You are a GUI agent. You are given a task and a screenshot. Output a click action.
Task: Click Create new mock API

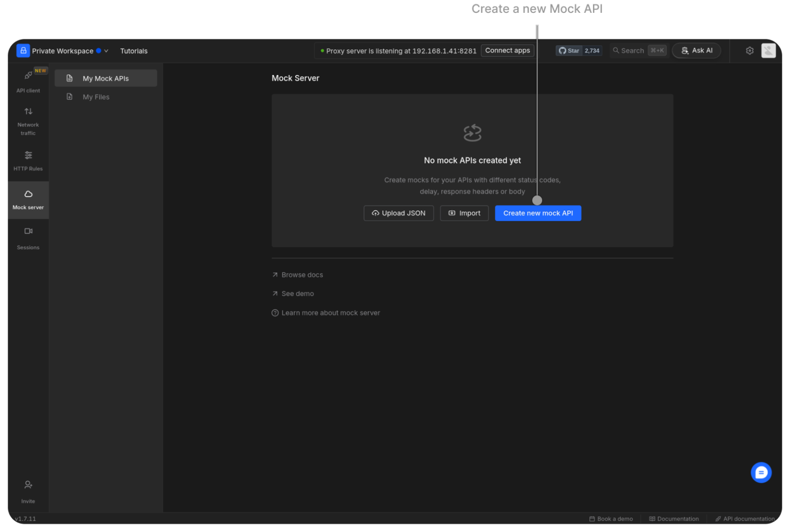point(538,213)
